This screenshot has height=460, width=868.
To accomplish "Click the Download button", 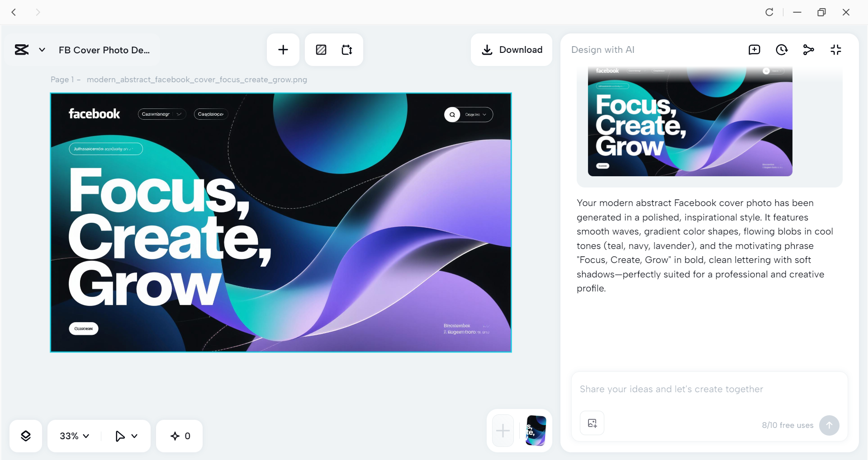I will (x=512, y=50).
